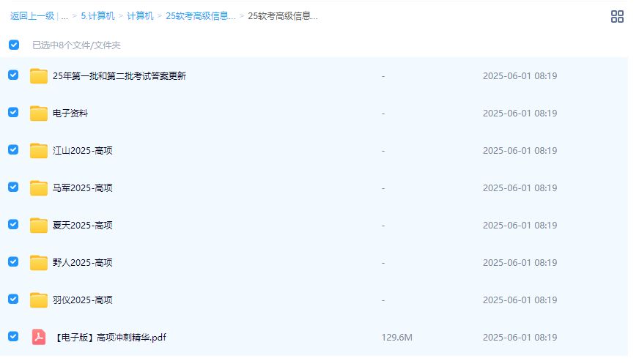
Task: Open folder named 江山2025-高项
Action: [x=82, y=151]
